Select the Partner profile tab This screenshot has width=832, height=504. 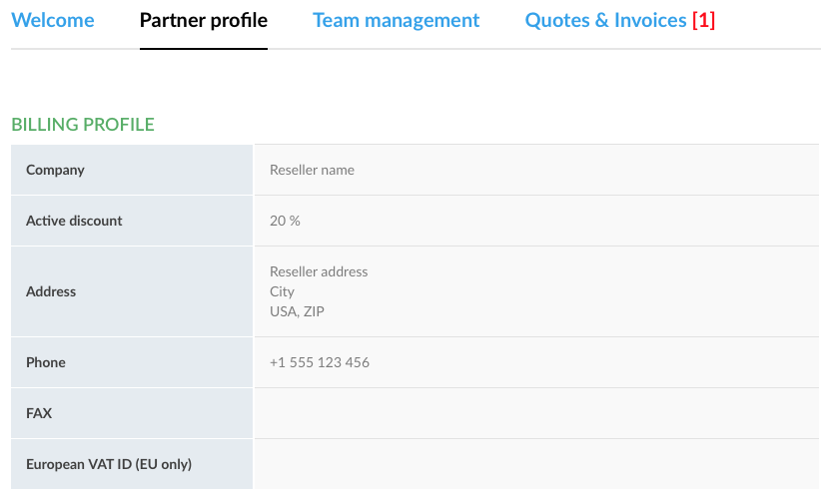(x=204, y=20)
